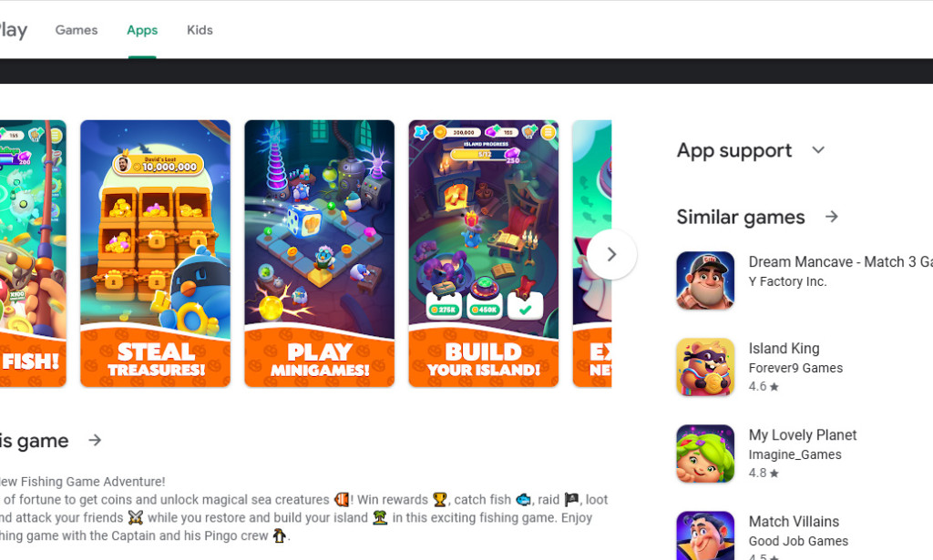Screen dimensions: 933x560
Task: Open the Island King app icon
Action: click(705, 367)
